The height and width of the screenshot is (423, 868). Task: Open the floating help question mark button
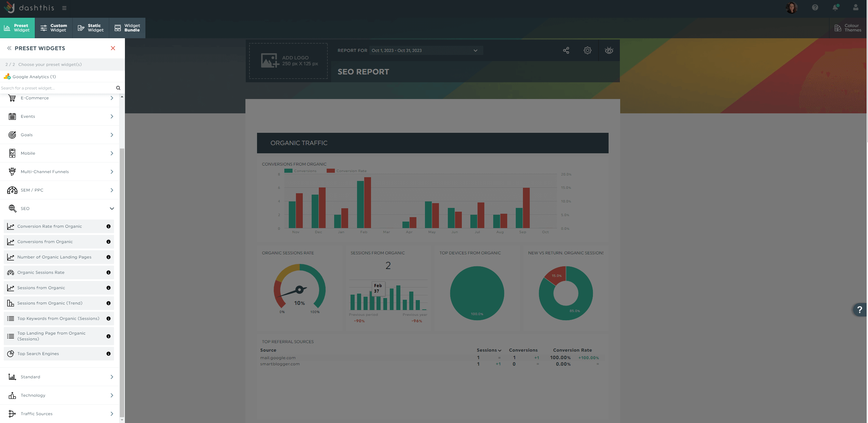click(860, 310)
